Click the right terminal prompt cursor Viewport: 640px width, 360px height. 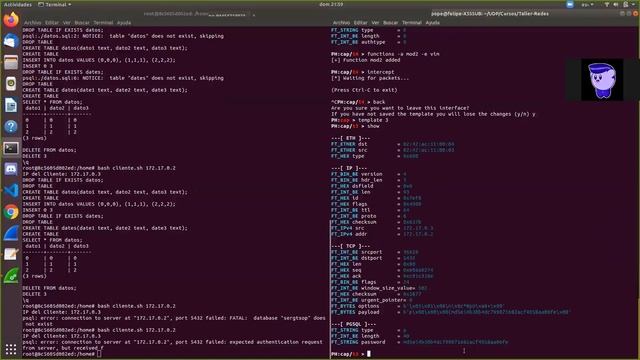369,354
